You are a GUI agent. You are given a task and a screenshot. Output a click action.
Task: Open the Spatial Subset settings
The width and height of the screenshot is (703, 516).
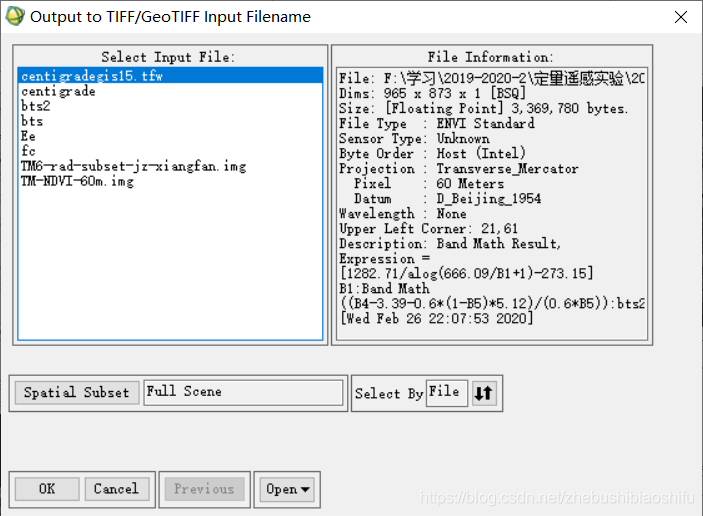[x=77, y=393]
